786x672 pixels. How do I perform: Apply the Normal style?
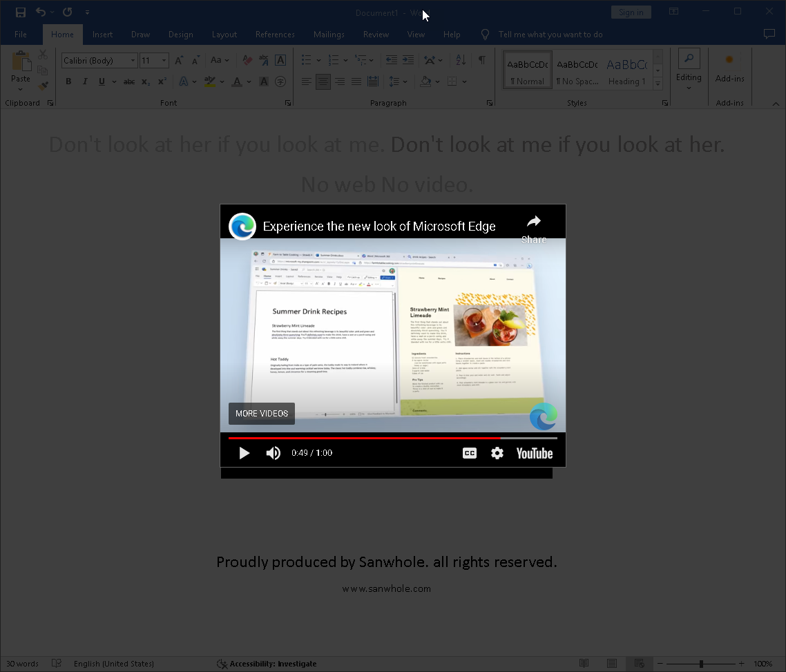528,70
